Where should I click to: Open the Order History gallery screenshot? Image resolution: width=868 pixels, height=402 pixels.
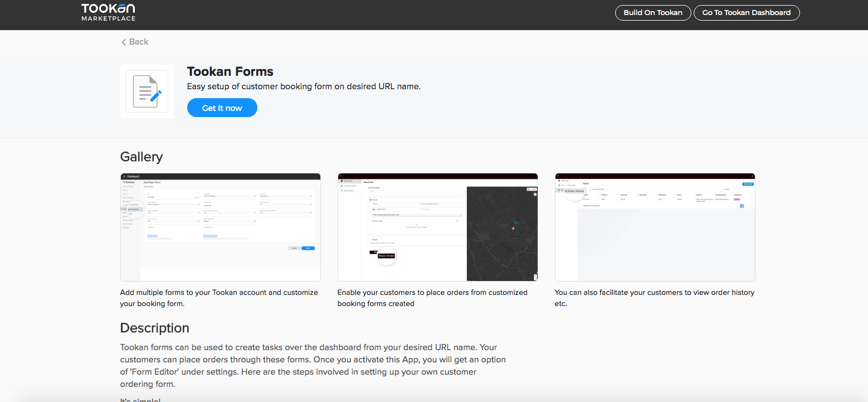point(655,227)
